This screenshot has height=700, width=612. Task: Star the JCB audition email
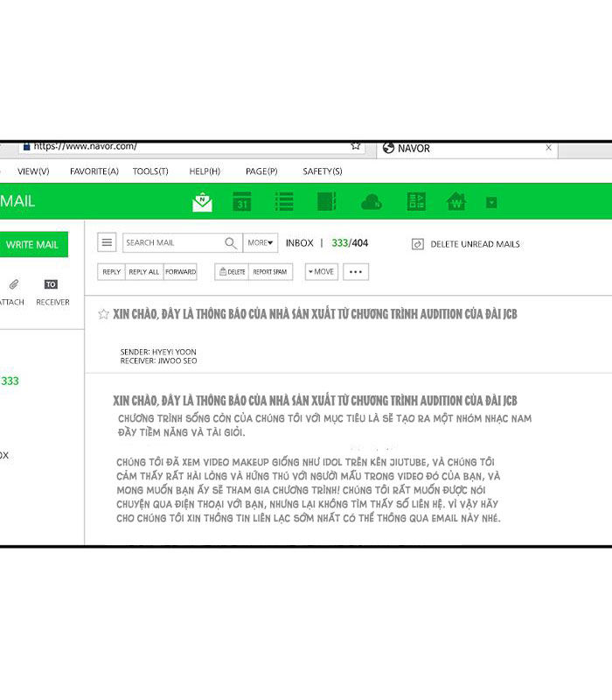click(103, 314)
